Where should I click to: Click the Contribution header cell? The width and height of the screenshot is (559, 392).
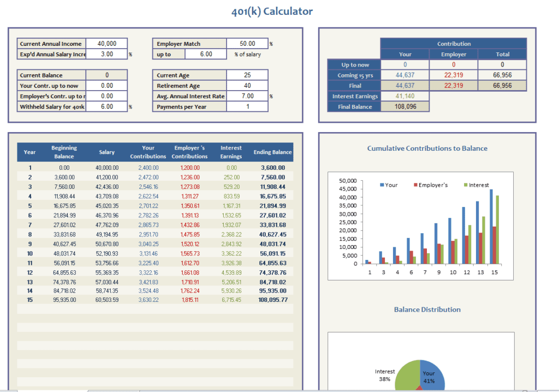454,44
